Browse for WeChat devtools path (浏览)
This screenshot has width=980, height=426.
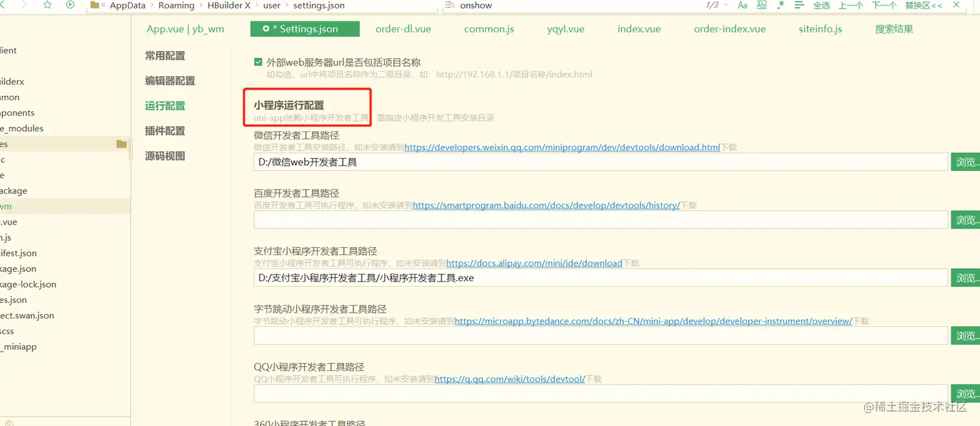click(x=965, y=162)
